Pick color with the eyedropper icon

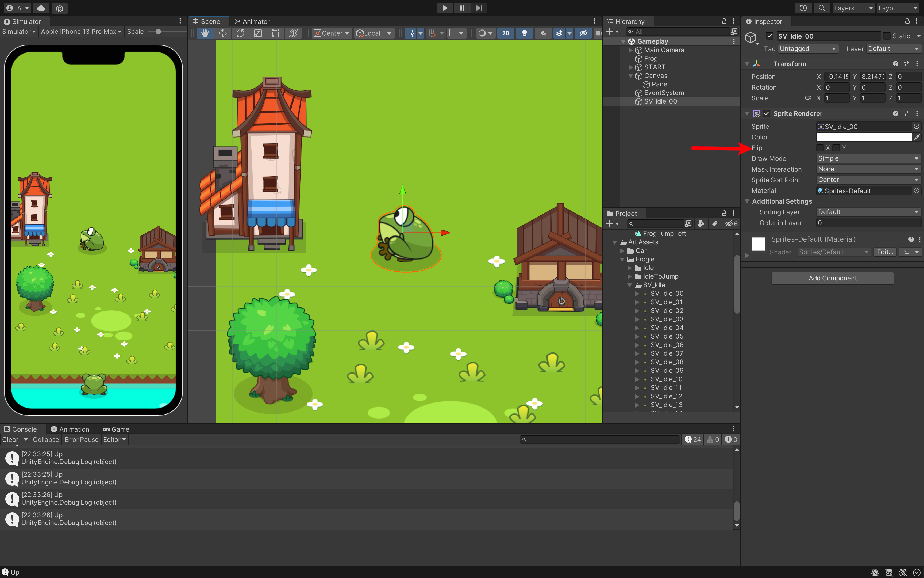(x=917, y=137)
